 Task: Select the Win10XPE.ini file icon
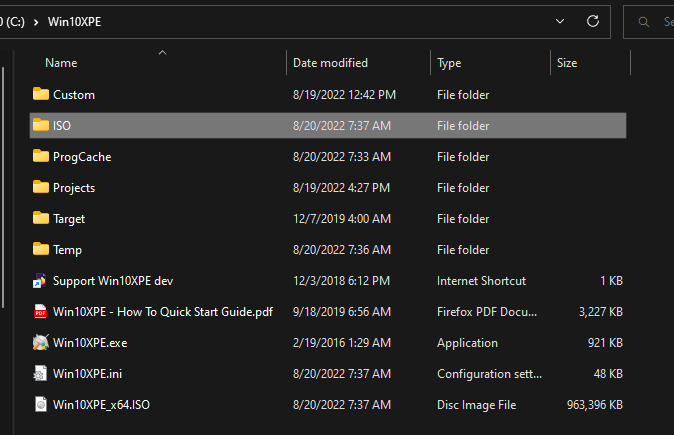[41, 374]
